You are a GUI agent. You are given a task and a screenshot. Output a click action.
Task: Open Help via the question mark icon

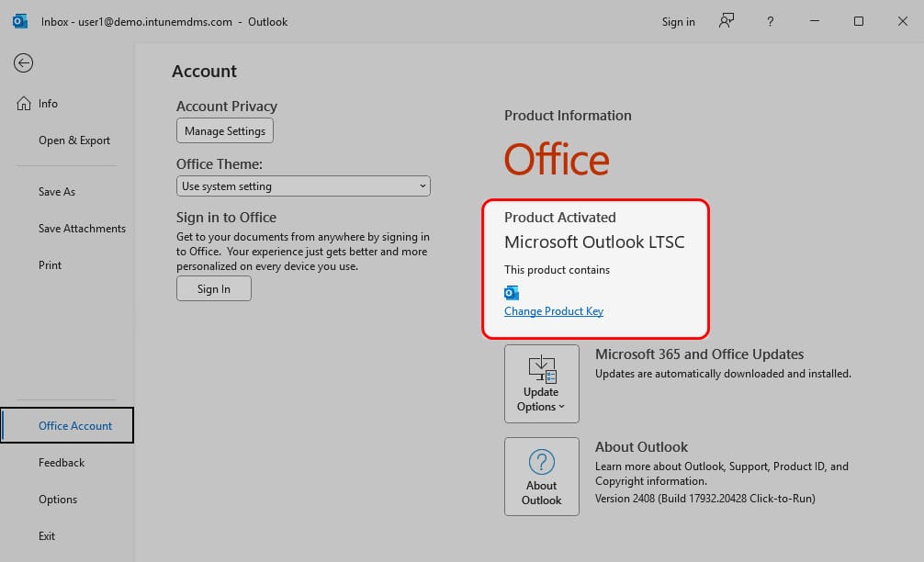[771, 22]
